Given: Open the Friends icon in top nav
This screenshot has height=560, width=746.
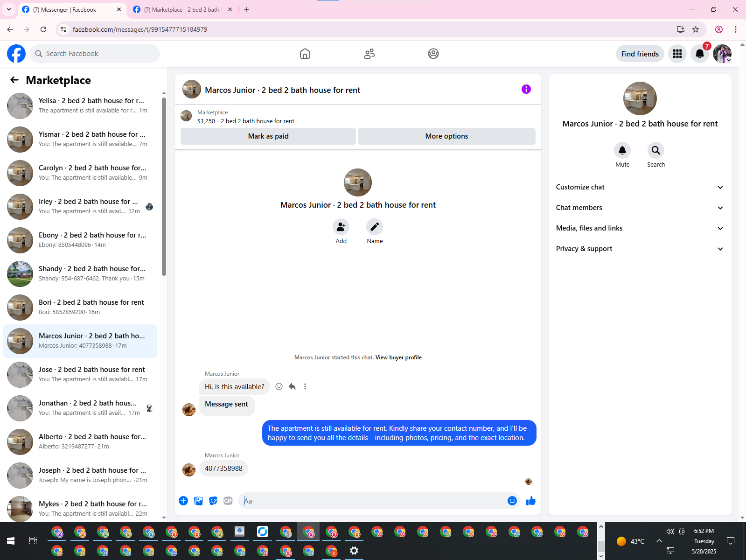Looking at the screenshot, I should click(x=370, y=54).
